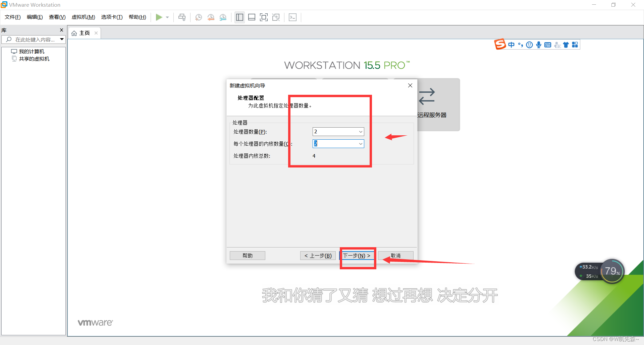Click the 上一步(B) back button
The width and height of the screenshot is (644, 345).
(318, 256)
